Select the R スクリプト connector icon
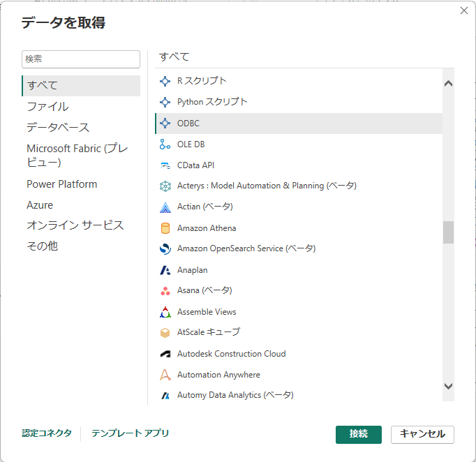This screenshot has height=462, width=476. 165,81
